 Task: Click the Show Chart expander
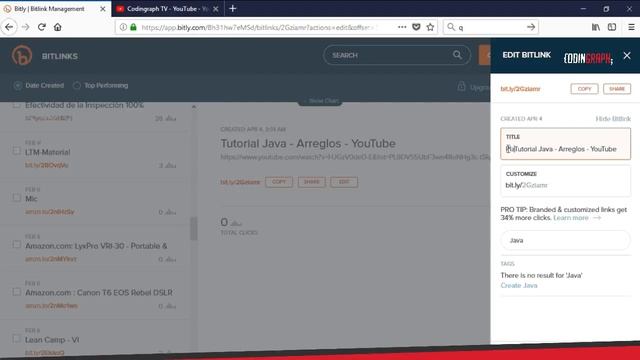pyautogui.click(x=320, y=101)
